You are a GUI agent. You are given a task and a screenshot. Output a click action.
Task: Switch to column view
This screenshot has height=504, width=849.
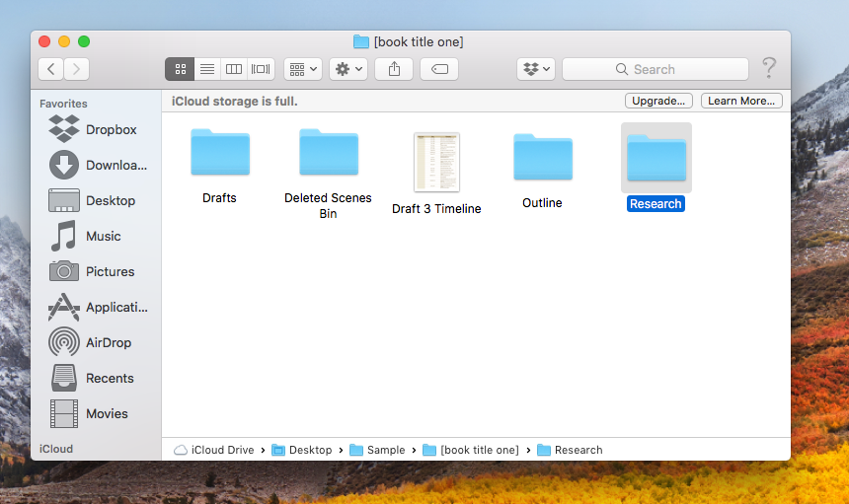point(234,69)
